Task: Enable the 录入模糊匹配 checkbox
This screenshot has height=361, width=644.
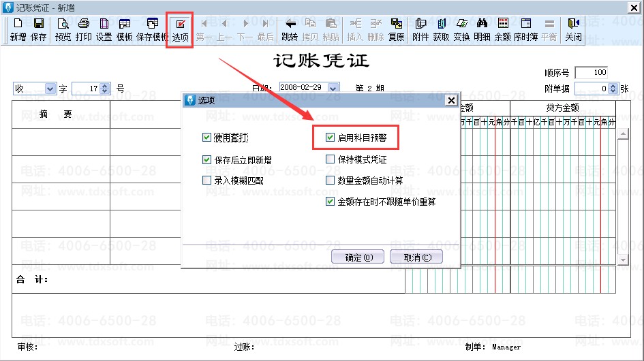Action: point(207,180)
